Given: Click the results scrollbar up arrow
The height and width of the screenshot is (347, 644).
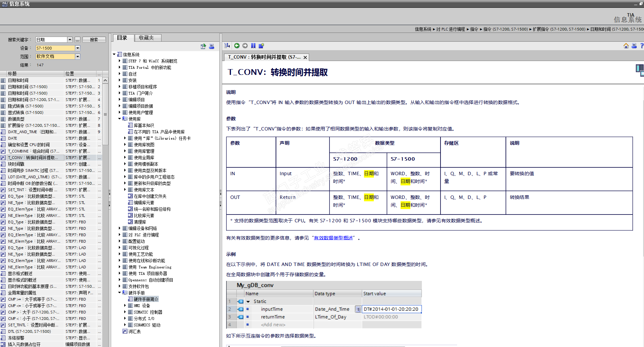Looking at the screenshot, I should click(x=105, y=80).
